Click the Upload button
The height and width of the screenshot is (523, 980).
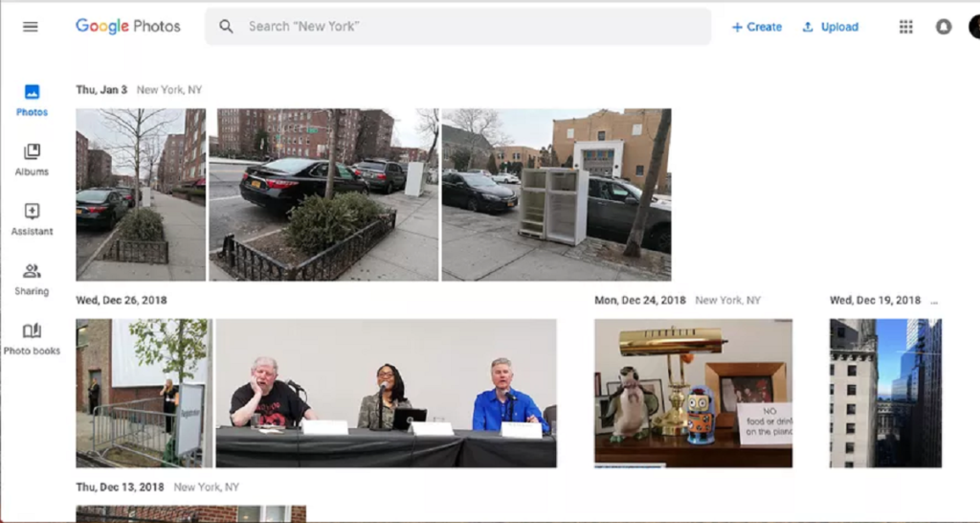coord(830,27)
